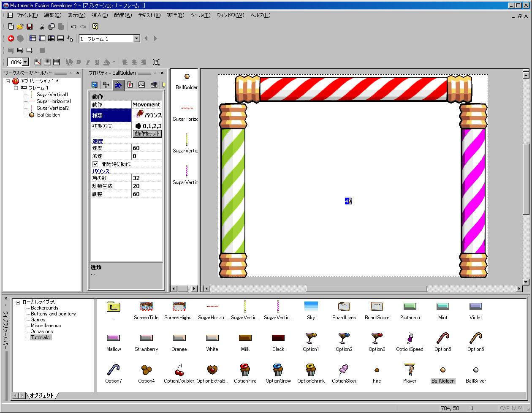Open Size/Position tab in properties panel
This screenshot has width=532, height=413.
click(x=106, y=85)
